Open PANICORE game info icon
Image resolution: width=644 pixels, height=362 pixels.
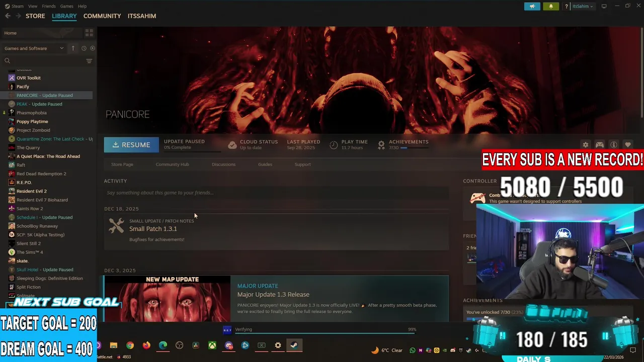click(x=614, y=145)
